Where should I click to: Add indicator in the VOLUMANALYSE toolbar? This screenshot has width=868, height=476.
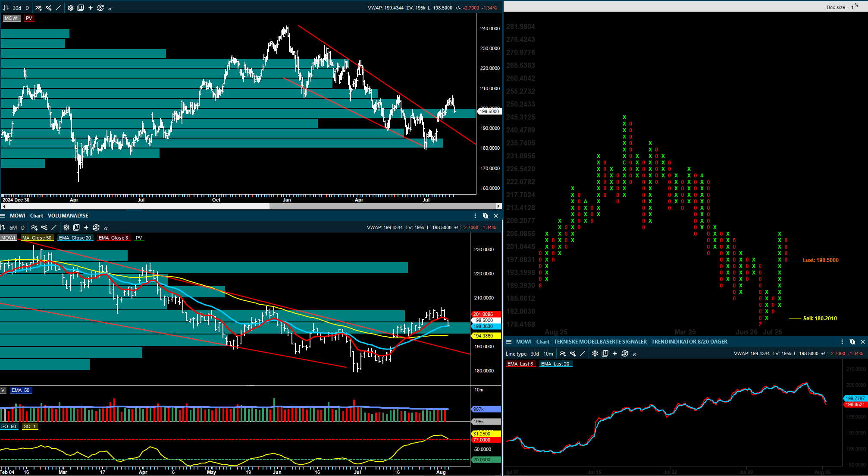[34, 227]
